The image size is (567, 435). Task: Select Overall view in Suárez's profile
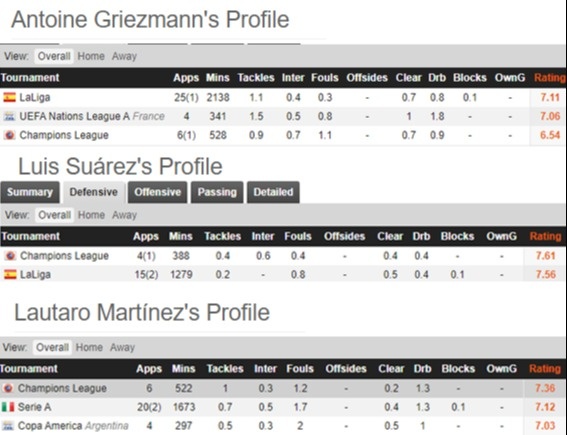pyautogui.click(x=54, y=215)
